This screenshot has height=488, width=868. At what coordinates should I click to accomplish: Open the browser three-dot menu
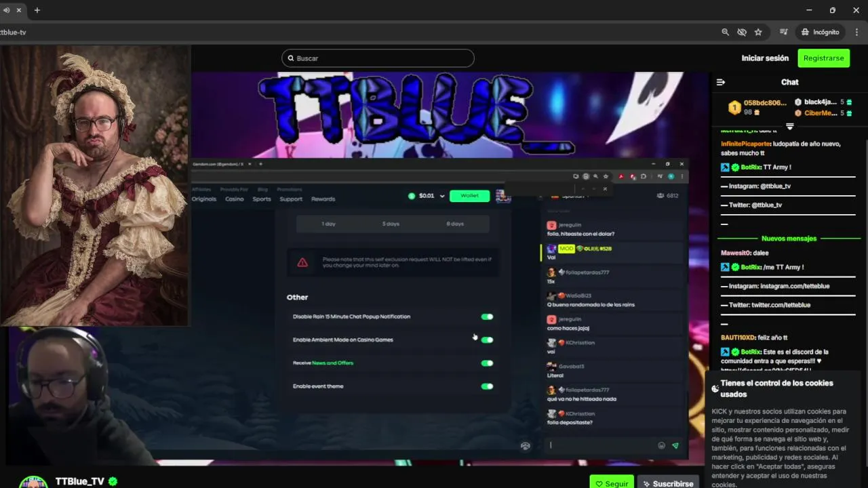click(856, 32)
